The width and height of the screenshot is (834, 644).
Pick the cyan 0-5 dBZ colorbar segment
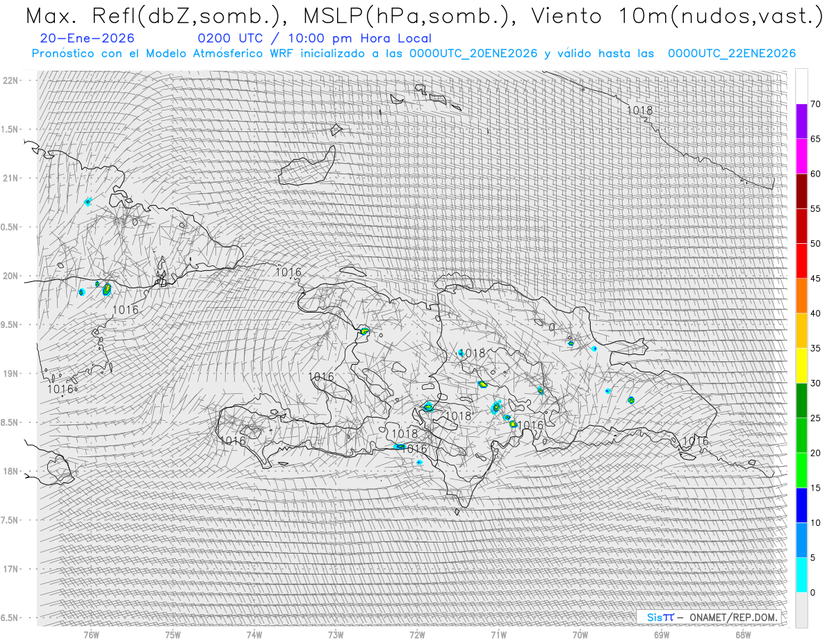(x=801, y=575)
